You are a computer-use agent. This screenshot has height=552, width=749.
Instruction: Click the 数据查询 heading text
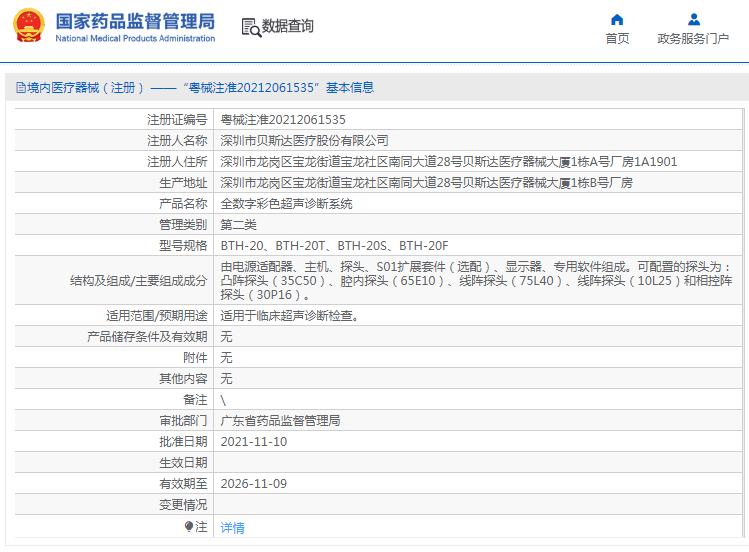point(288,27)
